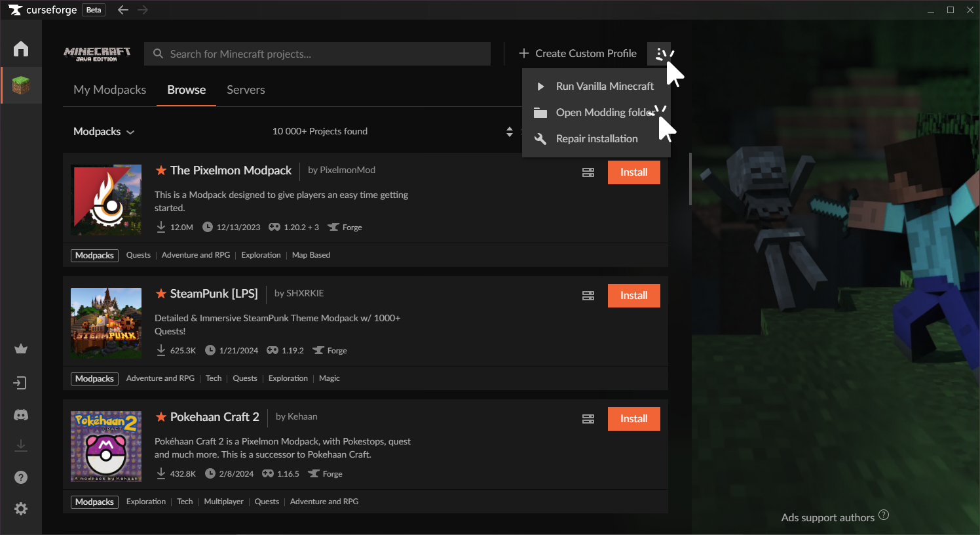Click Magic tag on SteamPunk card
This screenshot has width=980, height=535.
pyautogui.click(x=330, y=378)
